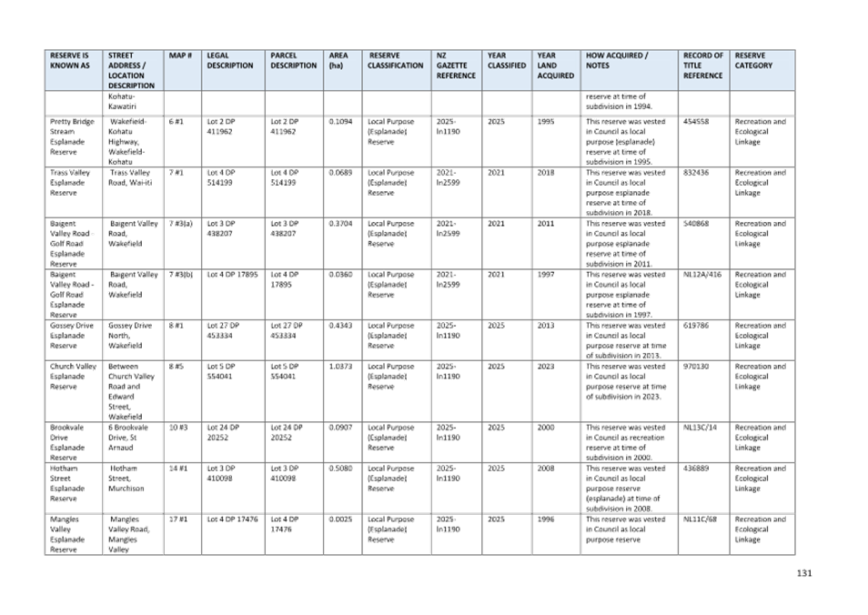The image size is (868, 615).
Task: Select the 'Record of Title Reference' header
Action: [x=703, y=66]
